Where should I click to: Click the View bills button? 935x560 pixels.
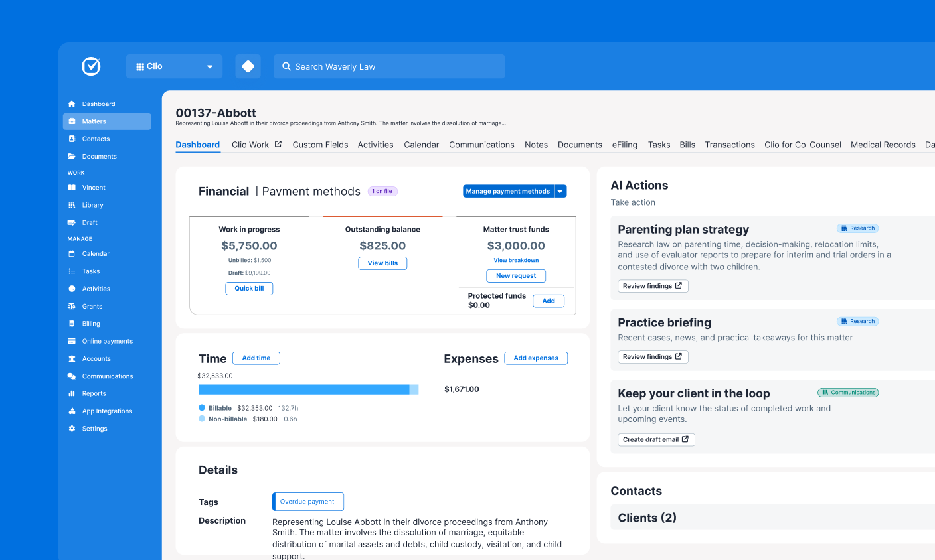pyautogui.click(x=382, y=263)
